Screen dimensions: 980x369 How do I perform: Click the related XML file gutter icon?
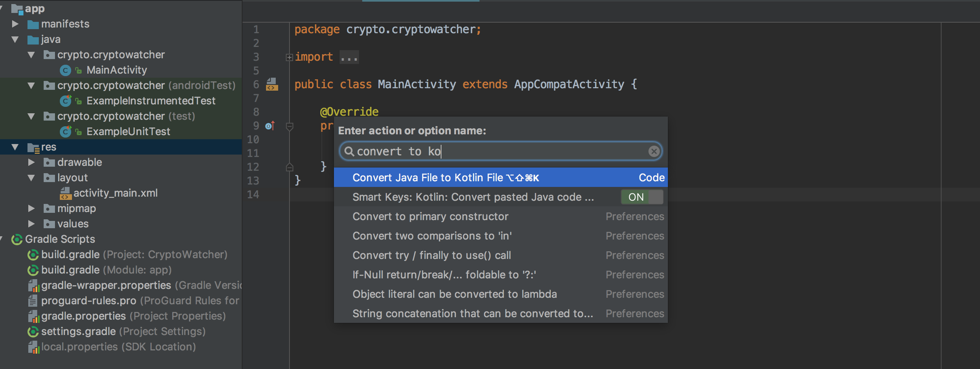click(x=272, y=84)
